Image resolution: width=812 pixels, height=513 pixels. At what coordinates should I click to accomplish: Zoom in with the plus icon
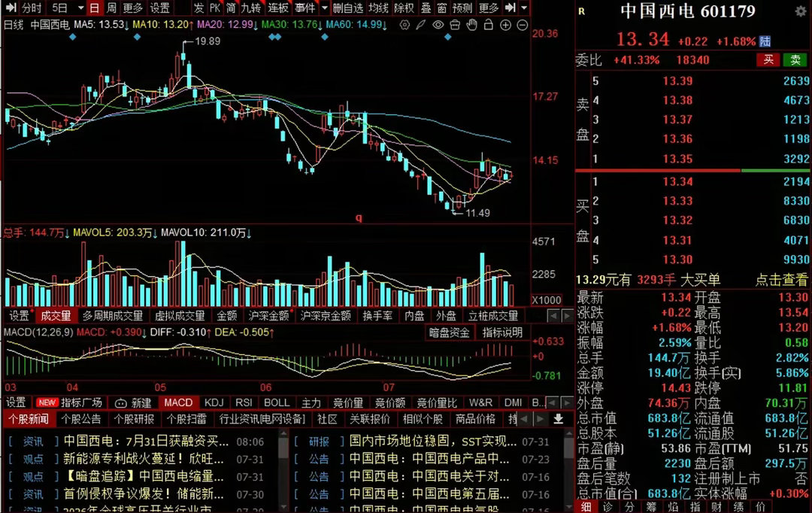point(505,25)
